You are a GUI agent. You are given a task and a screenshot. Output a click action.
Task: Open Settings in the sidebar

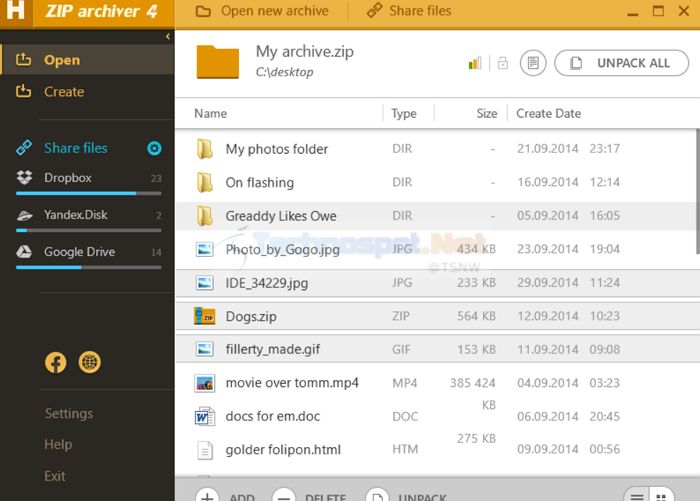coord(69,413)
